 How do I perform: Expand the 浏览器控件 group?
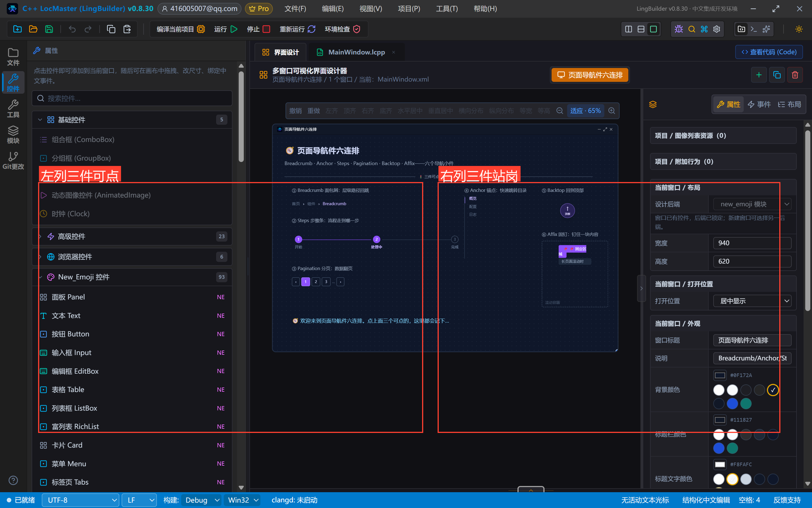132,257
